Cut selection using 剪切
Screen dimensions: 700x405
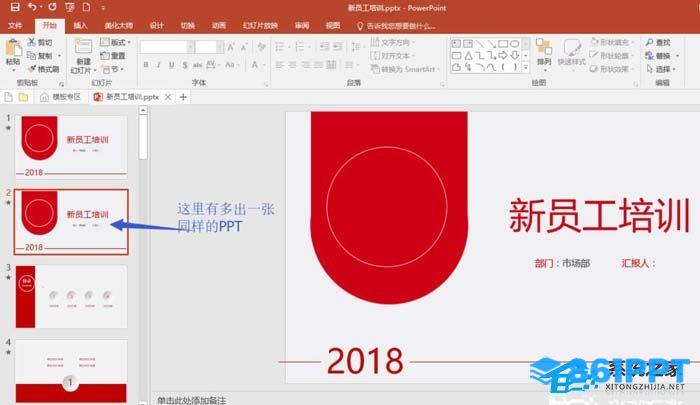(x=40, y=42)
